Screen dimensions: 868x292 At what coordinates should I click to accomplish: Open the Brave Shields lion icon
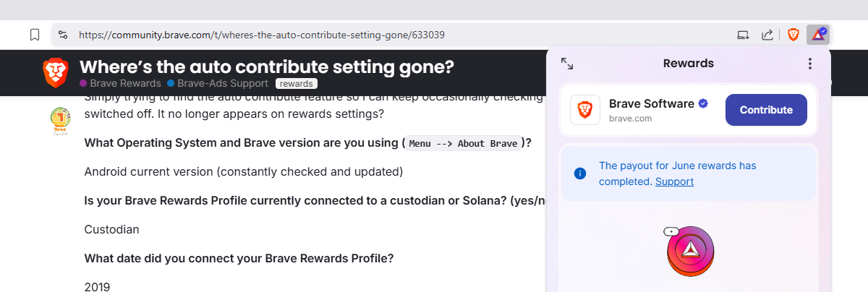[x=793, y=35]
